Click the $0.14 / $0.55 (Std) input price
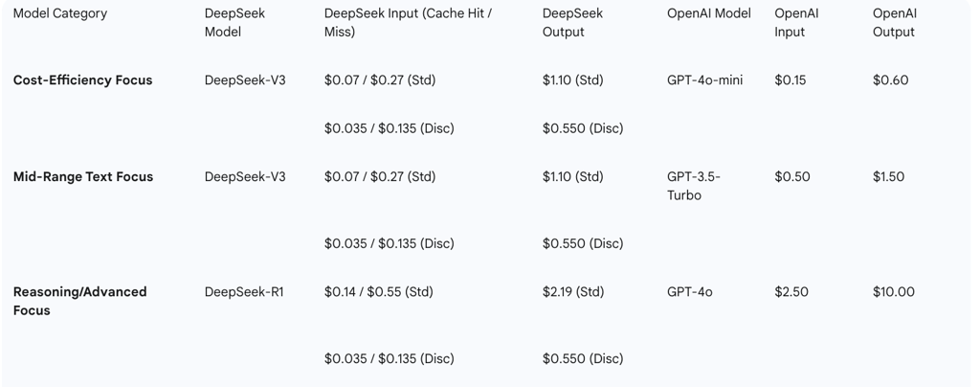The height and width of the screenshot is (387, 980). click(x=379, y=292)
